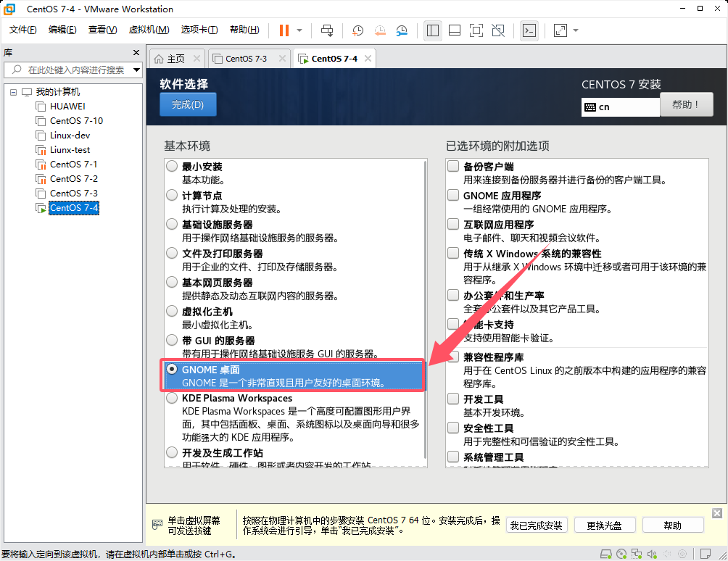Screen dimensions: 728x561
Task: Close the yellow install hint bar
Action: 717,512
